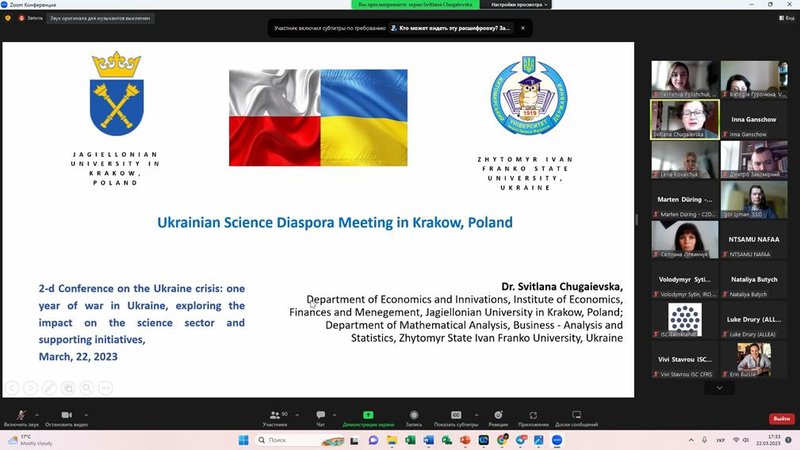The width and height of the screenshot is (800, 450).
Task: Go to previous slide arrow control
Action: (x=12, y=388)
